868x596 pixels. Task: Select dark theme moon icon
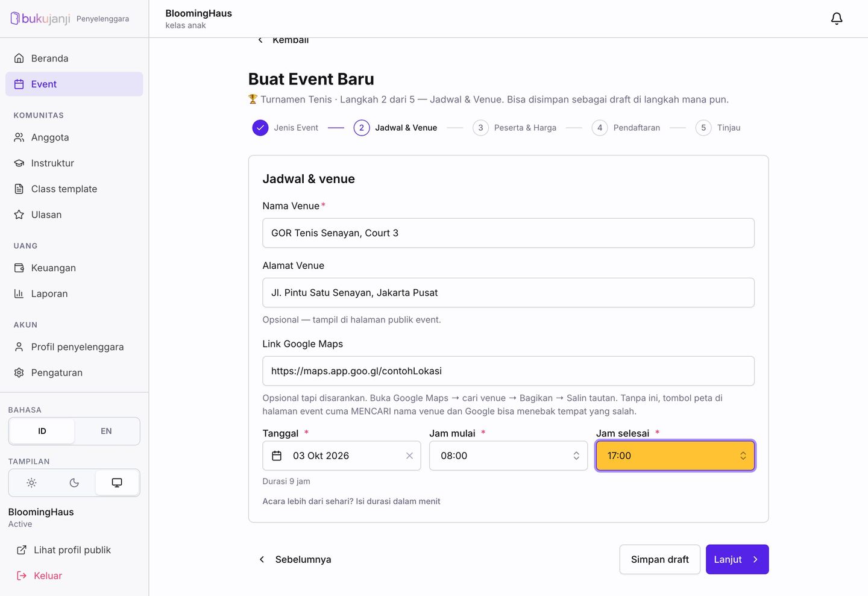(x=74, y=483)
